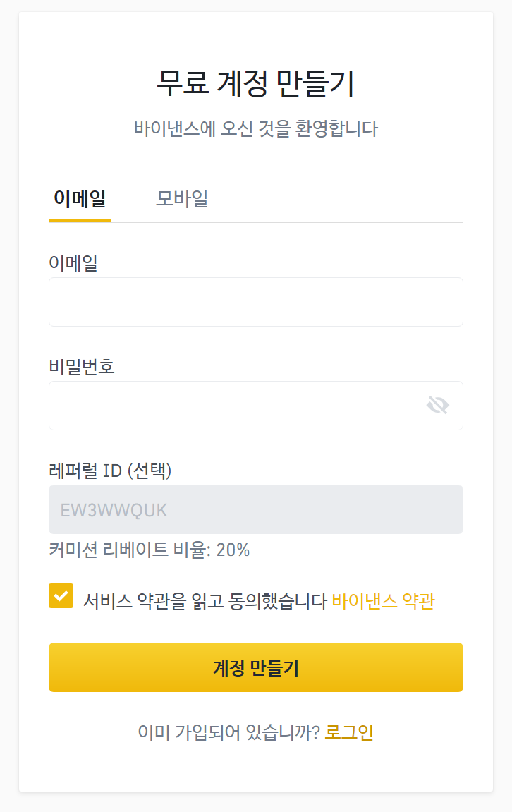Open the 바이낸스 약관 link

[383, 601]
